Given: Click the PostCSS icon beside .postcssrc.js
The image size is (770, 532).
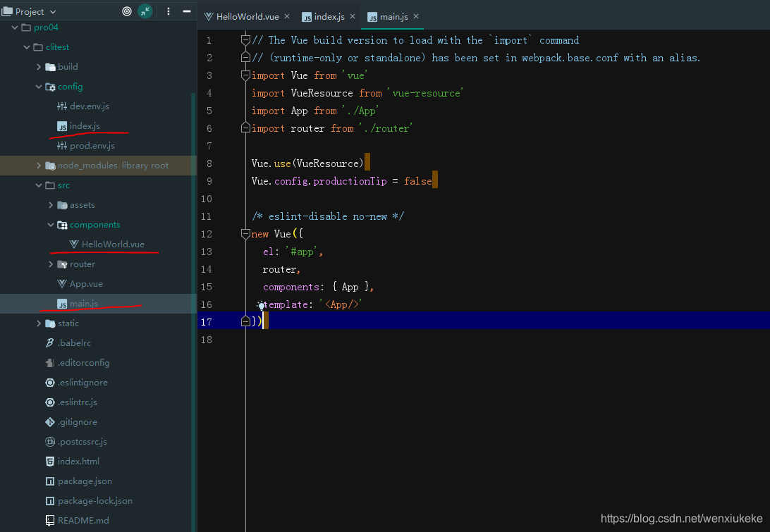Looking at the screenshot, I should click(x=49, y=442).
